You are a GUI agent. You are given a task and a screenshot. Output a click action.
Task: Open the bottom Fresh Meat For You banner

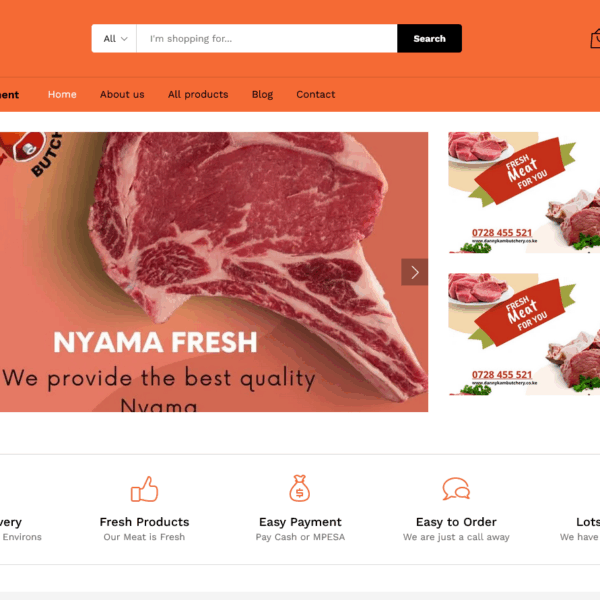pyautogui.click(x=524, y=334)
